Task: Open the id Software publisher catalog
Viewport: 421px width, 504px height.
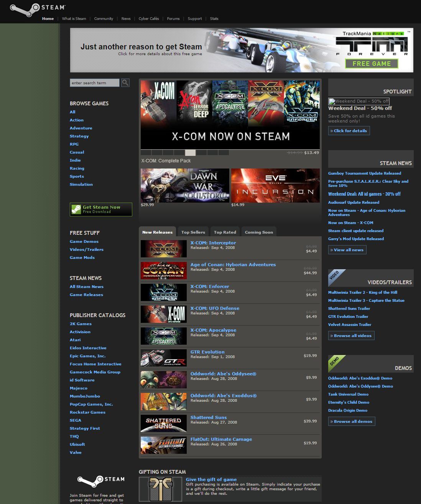Action: [82, 380]
